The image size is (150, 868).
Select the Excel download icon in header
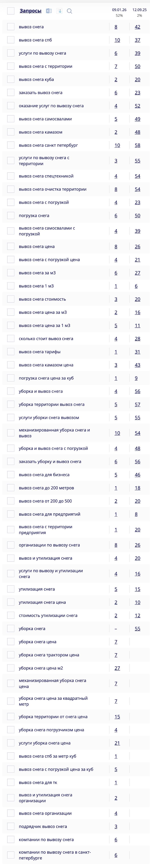point(48,11)
